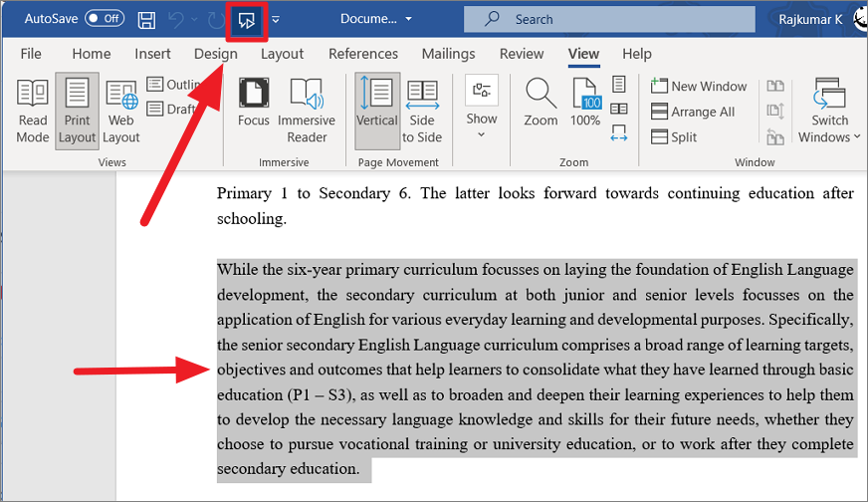This screenshot has height=502, width=868.
Task: Click View Side by Side icon
Action: 775,86
